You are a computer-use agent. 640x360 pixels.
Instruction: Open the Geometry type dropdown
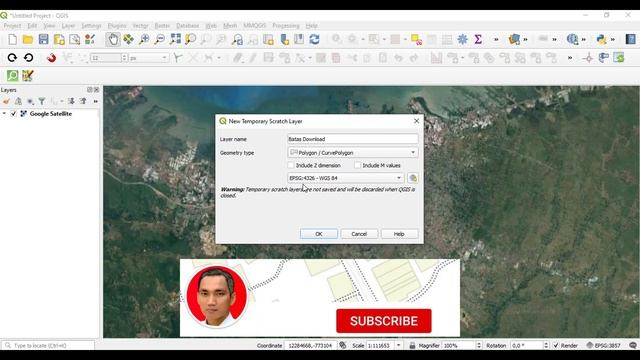coord(353,153)
